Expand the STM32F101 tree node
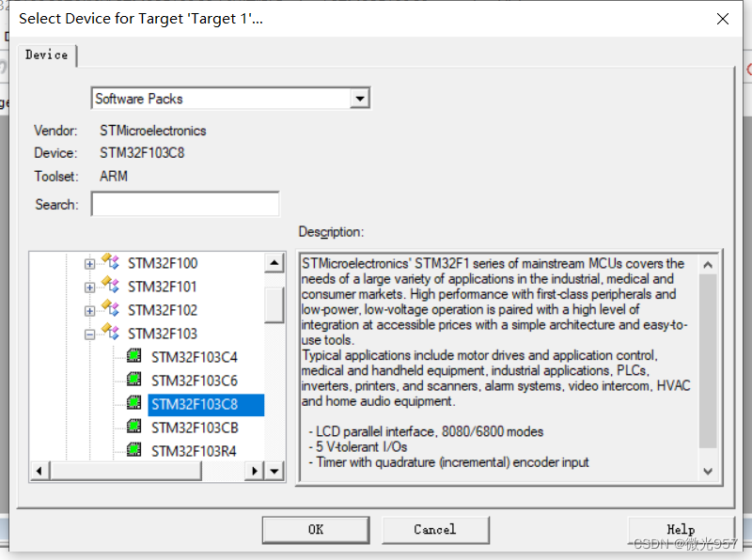 tap(89, 288)
